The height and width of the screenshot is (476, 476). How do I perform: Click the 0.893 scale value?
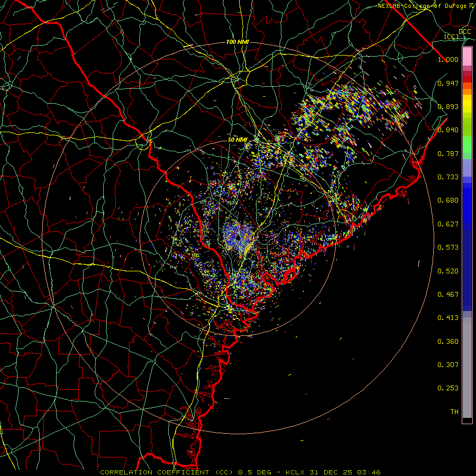click(x=448, y=106)
